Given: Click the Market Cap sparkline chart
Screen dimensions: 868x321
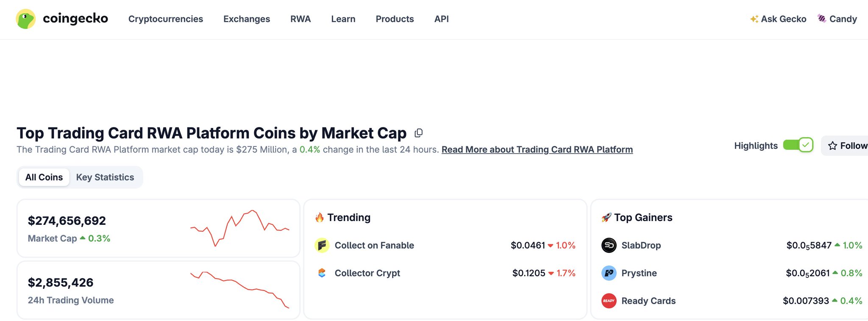Looking at the screenshot, I should [240, 228].
